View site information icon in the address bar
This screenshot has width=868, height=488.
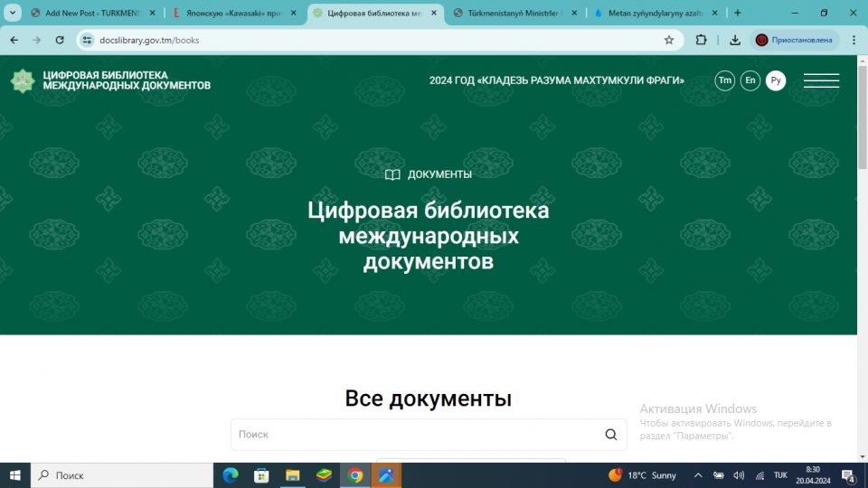coord(87,40)
